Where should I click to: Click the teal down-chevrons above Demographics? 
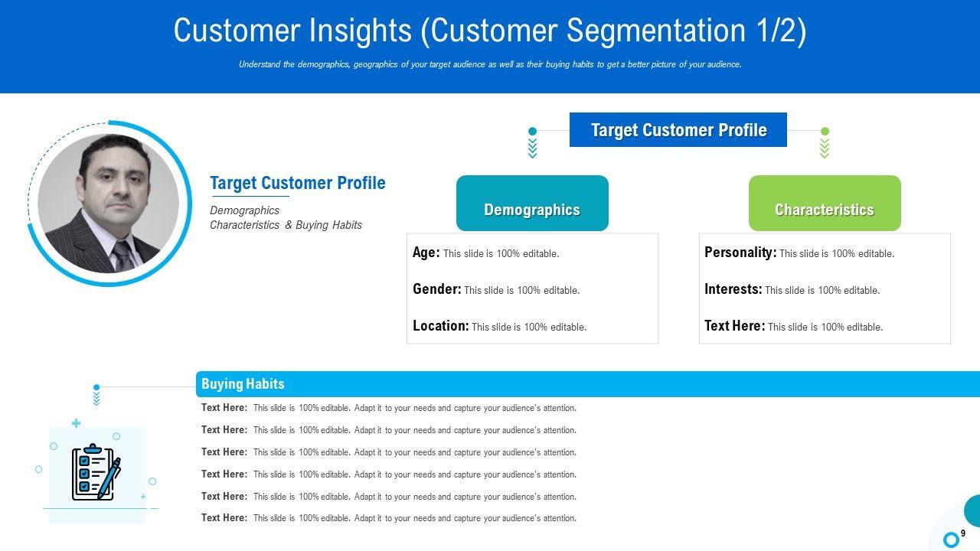(x=533, y=148)
